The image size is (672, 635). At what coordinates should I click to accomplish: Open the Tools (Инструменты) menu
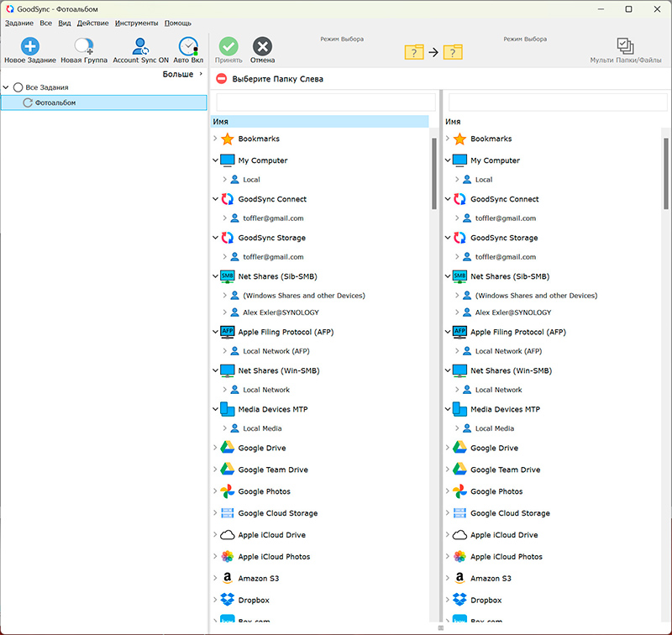(x=137, y=23)
